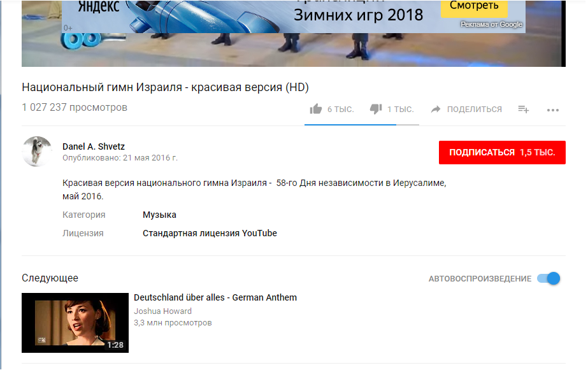Click Стандартная лицензия YouTube link

pos(210,233)
